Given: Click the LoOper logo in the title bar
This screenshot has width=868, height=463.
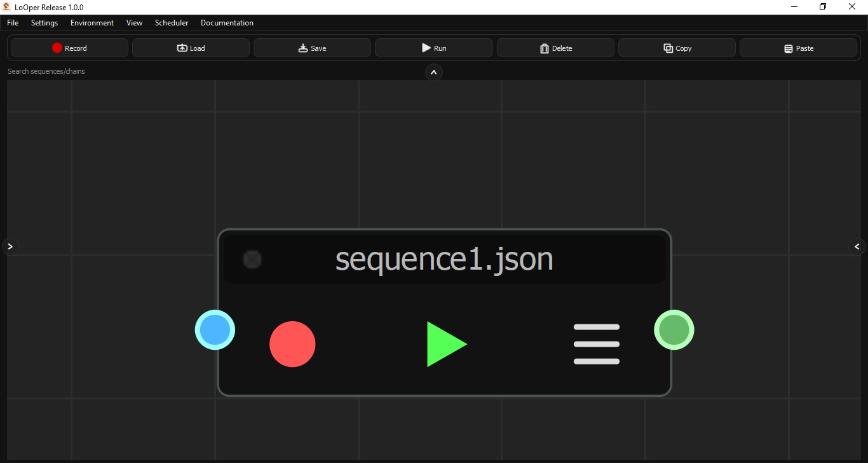Looking at the screenshot, I should tap(6, 6).
